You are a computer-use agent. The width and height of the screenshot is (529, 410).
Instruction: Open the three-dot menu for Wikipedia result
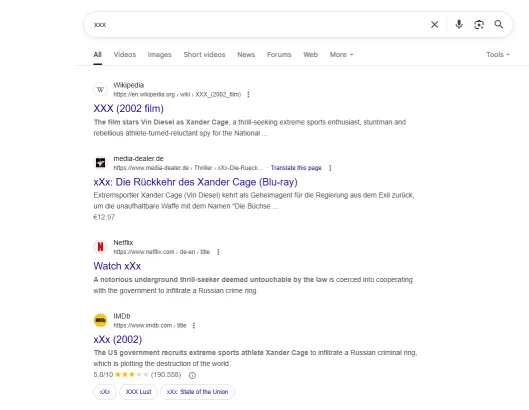coord(248,94)
